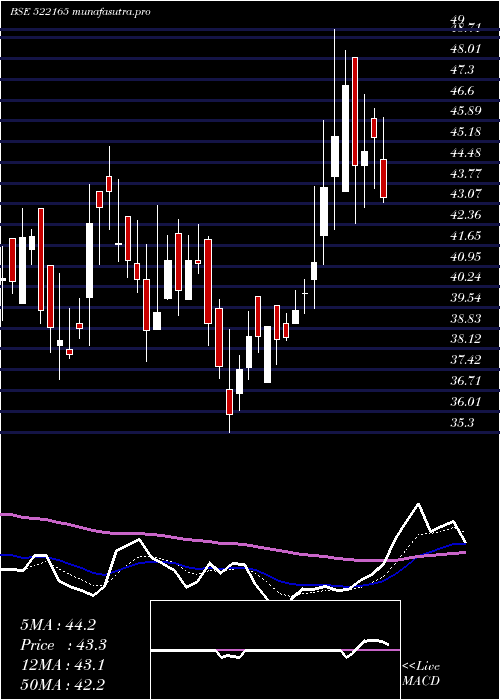Click the 41.65 price axis label
Screen dimensions: 500x700
(466, 236)
